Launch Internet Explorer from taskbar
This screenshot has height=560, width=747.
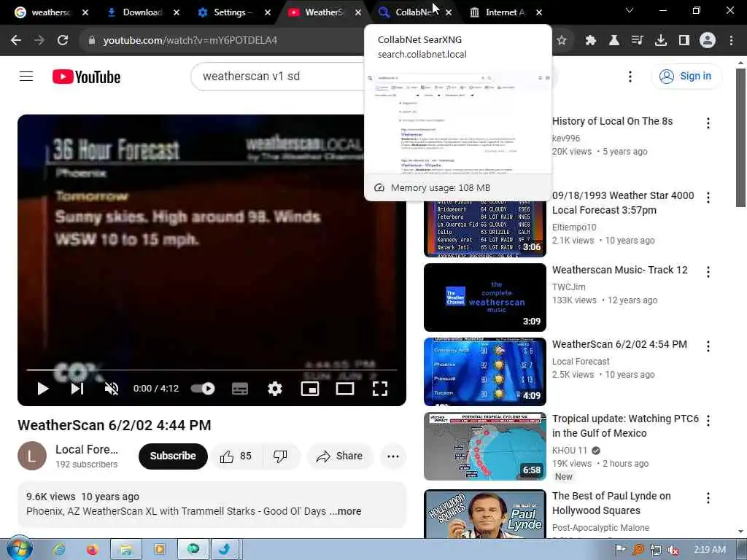[x=59, y=550]
